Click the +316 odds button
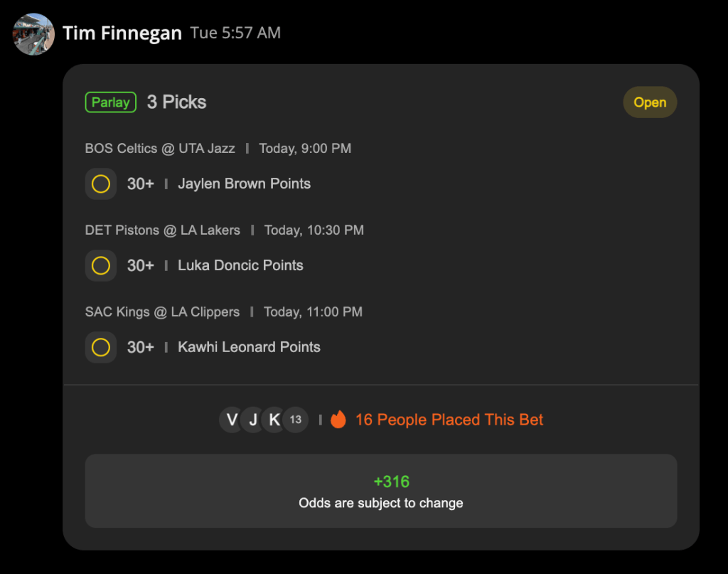This screenshot has height=574, width=728. click(x=381, y=491)
